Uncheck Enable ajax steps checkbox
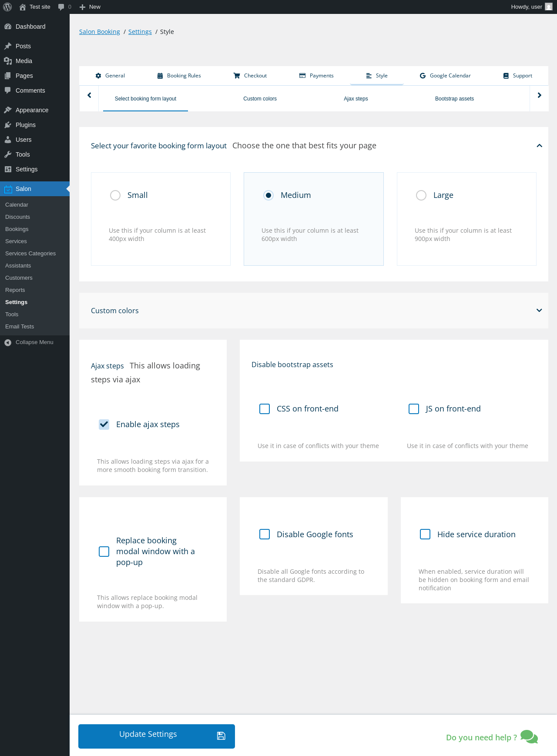 coord(104,425)
